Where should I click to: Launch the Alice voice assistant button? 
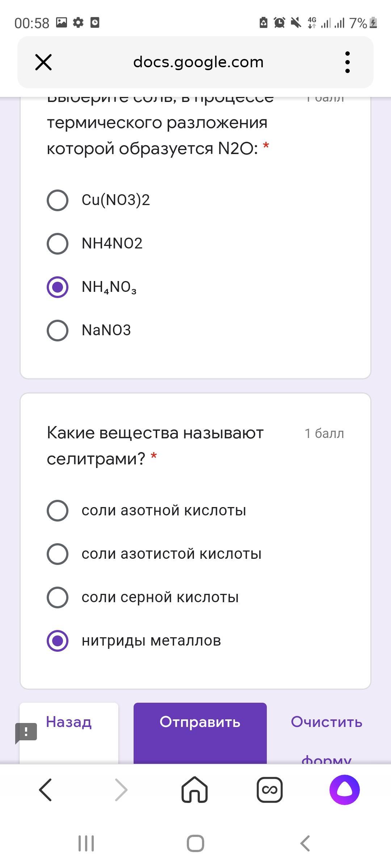pyautogui.click(x=344, y=790)
